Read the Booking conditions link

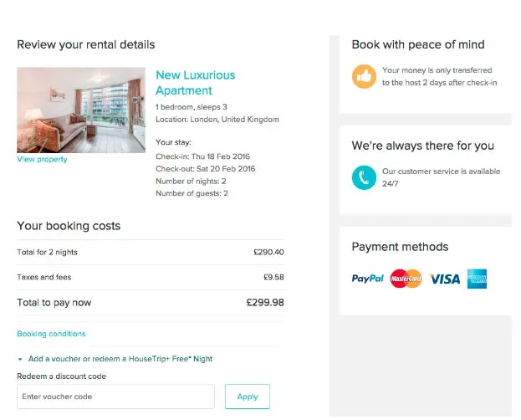51,334
